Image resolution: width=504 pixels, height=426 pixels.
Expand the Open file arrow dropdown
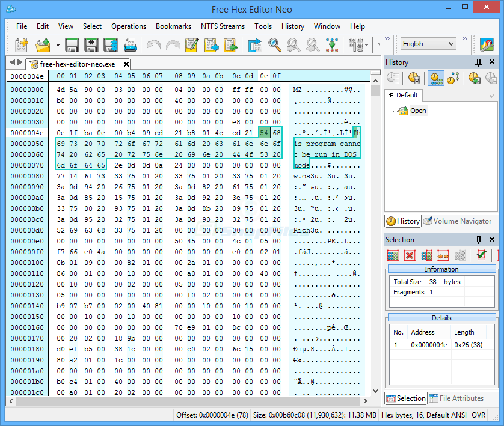point(58,45)
